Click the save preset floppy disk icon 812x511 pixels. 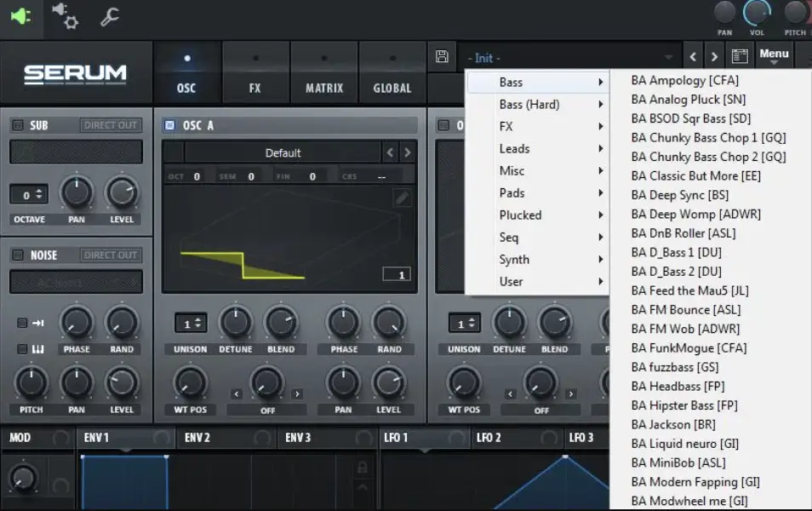click(x=441, y=57)
